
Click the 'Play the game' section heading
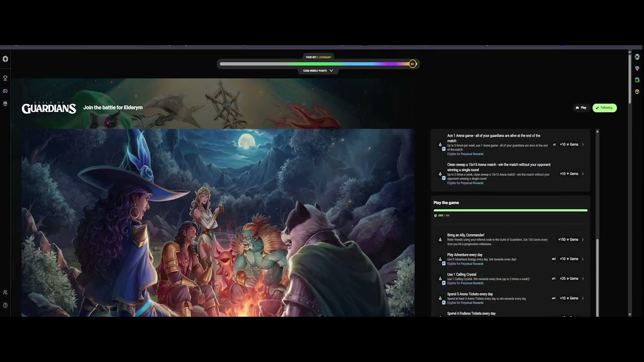446,203
